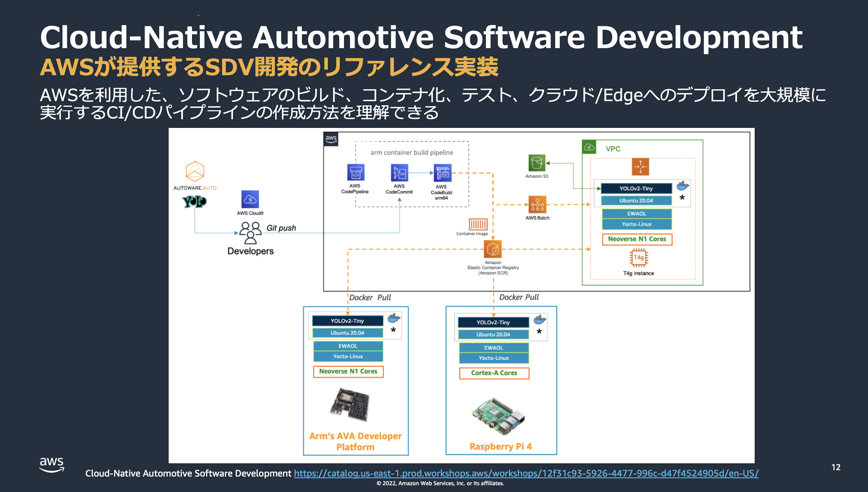Click the Neoverse N1 Cores box in VPC
Screen dimensions: 868x492
(x=637, y=239)
